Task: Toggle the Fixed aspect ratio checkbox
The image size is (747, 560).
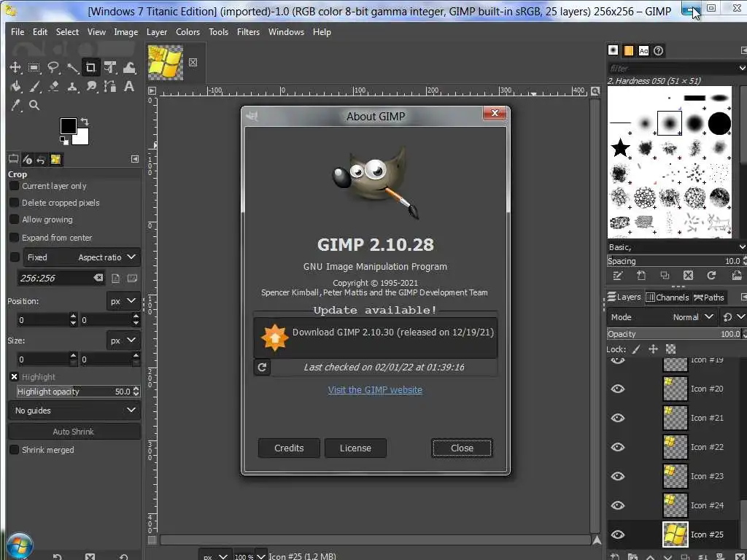Action: 15,257
